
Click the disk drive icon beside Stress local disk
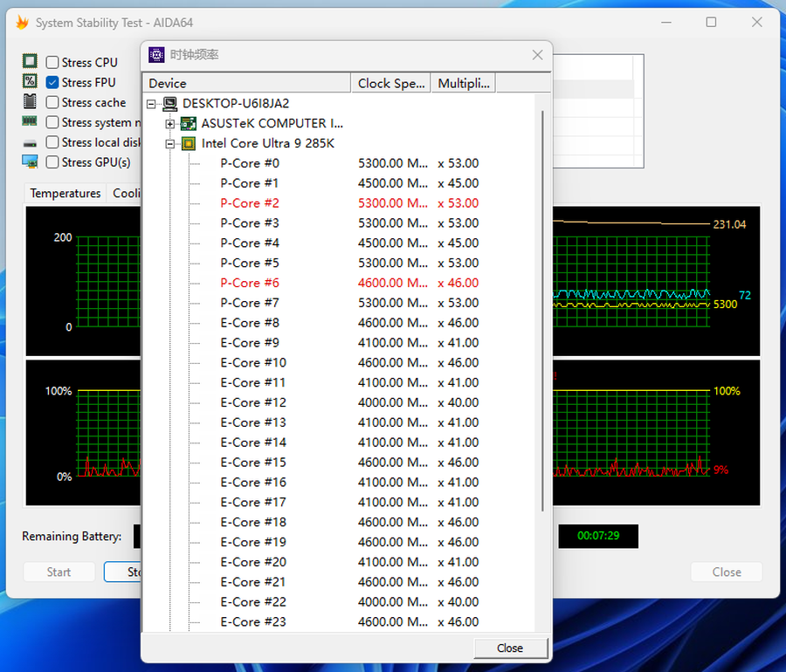click(x=30, y=144)
